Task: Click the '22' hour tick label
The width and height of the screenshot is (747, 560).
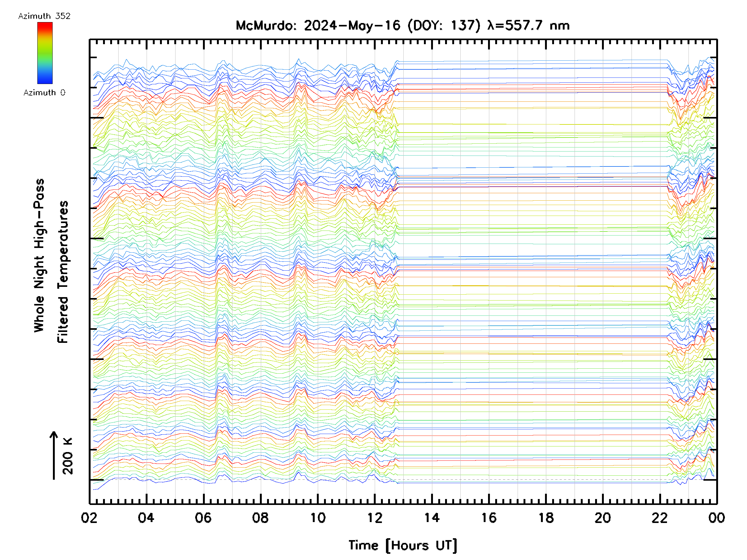Action: [x=660, y=518]
